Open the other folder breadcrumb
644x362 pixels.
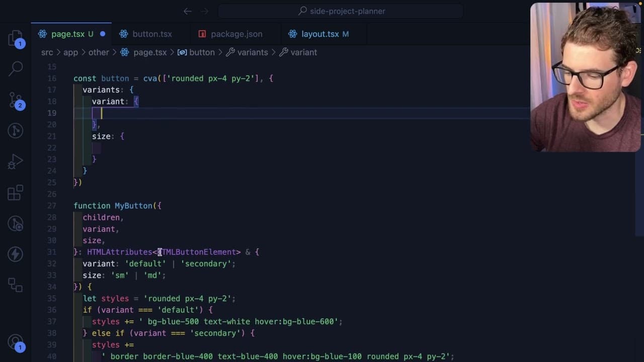[x=99, y=52]
